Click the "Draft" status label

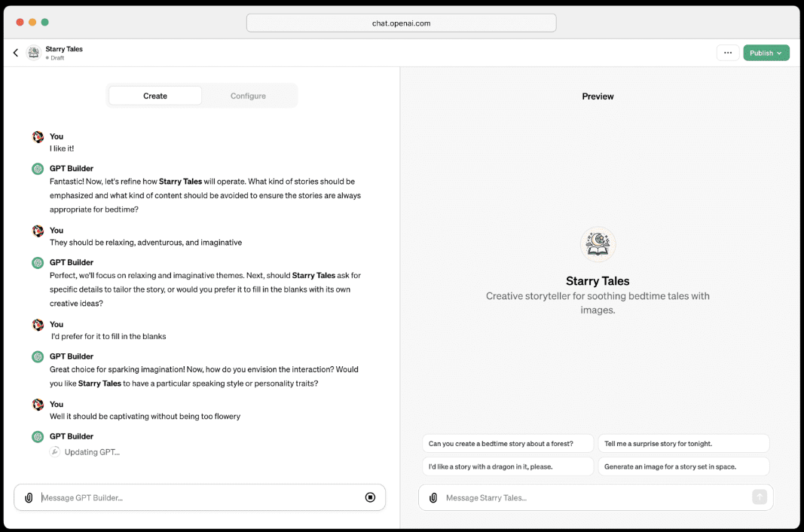click(x=57, y=58)
